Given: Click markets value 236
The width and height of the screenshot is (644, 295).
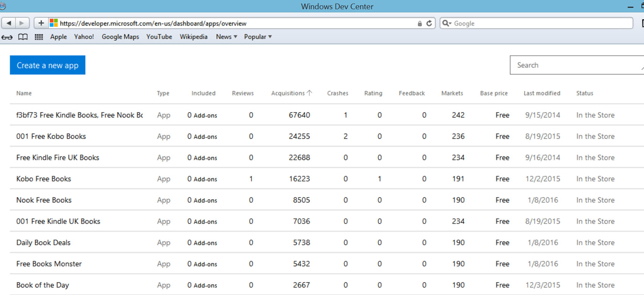Looking at the screenshot, I should click(458, 136).
